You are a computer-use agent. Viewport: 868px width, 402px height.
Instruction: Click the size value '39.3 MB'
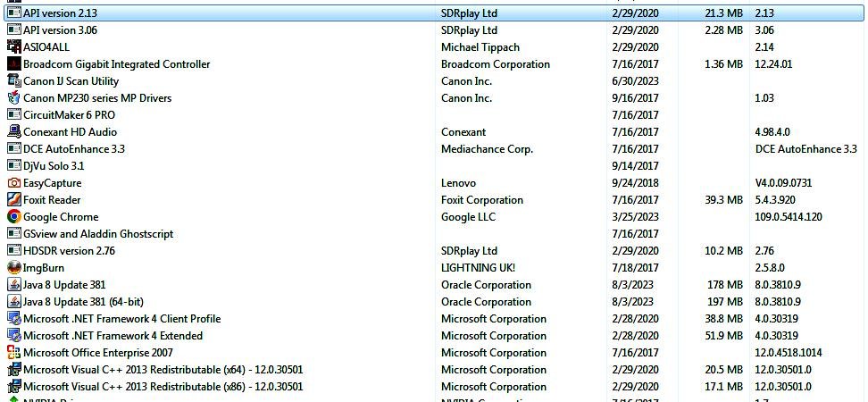pyautogui.click(x=724, y=200)
